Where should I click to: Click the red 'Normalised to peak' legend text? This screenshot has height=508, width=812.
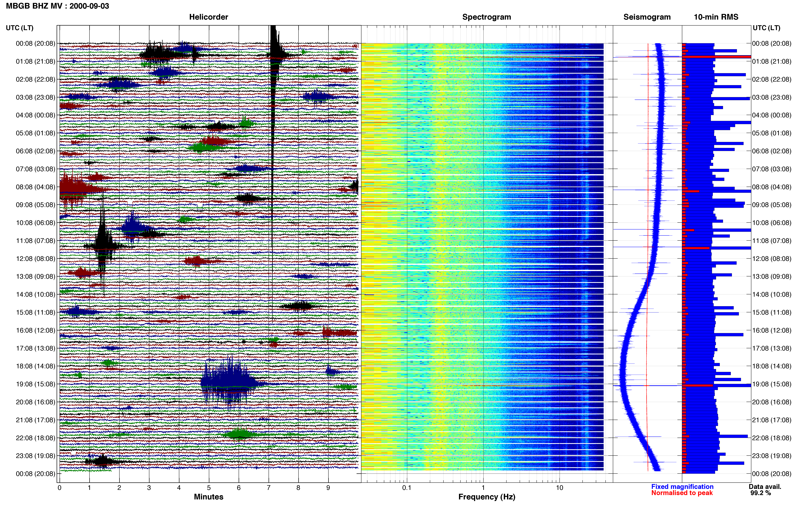coord(682,493)
